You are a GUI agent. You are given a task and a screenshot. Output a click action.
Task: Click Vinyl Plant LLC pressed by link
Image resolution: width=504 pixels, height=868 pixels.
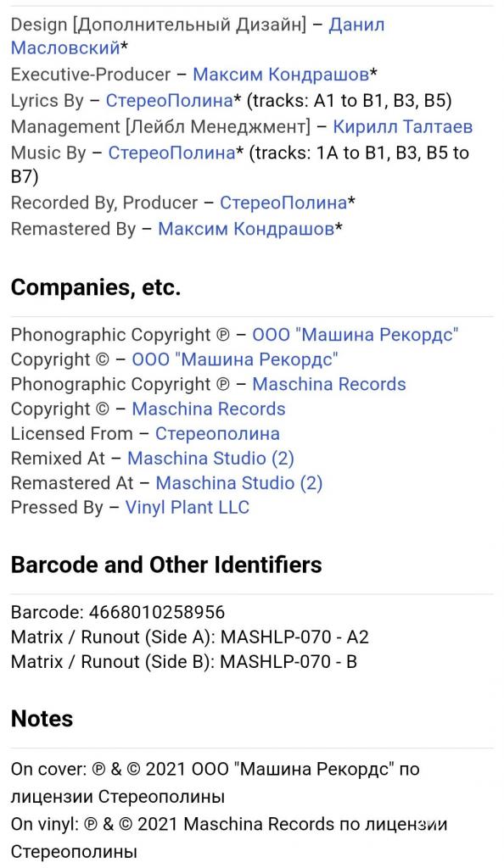pyautogui.click(x=188, y=508)
